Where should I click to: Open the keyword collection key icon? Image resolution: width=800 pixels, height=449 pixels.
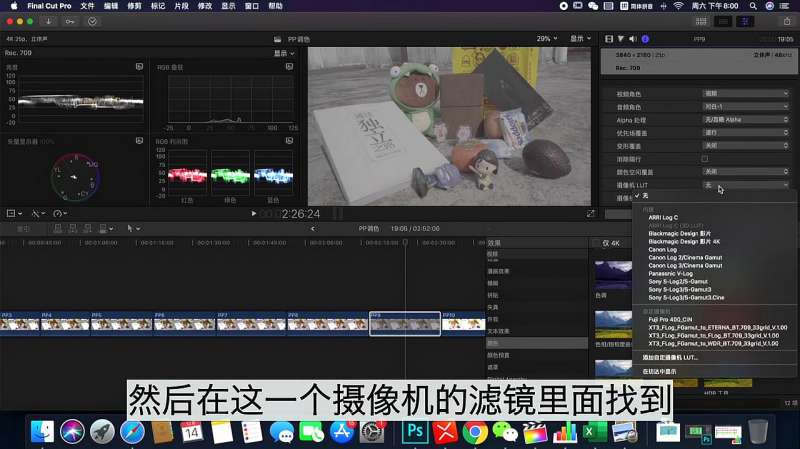[x=69, y=21]
